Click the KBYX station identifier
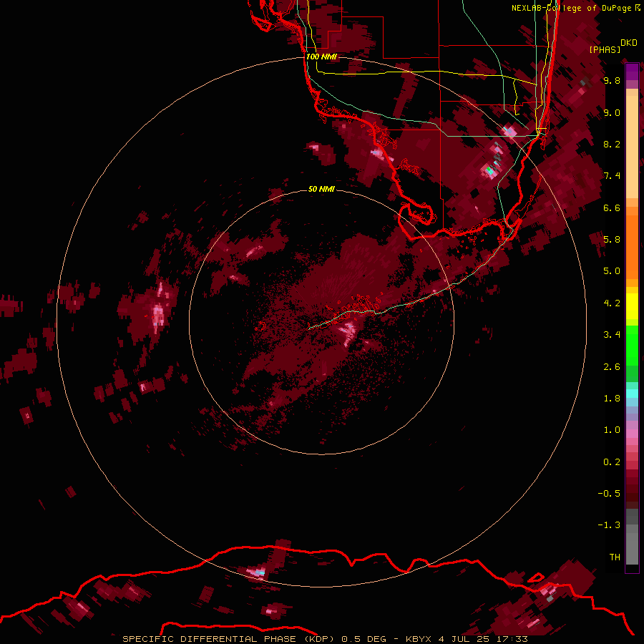The height and width of the screenshot is (644, 644). 419,639
